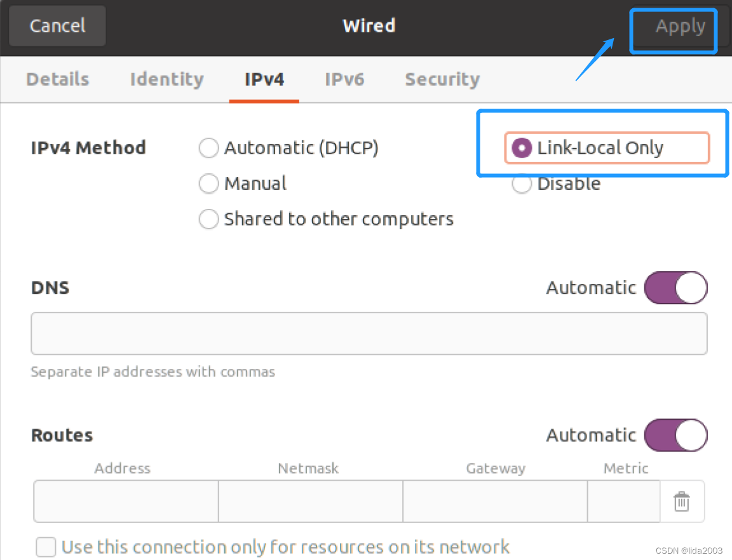
Task: Open the Security tab
Action: click(442, 79)
